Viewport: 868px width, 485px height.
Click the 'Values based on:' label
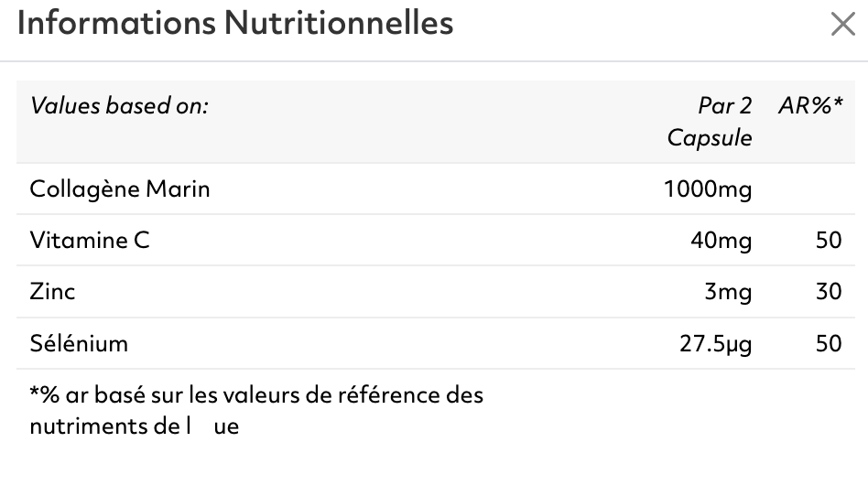point(120,106)
